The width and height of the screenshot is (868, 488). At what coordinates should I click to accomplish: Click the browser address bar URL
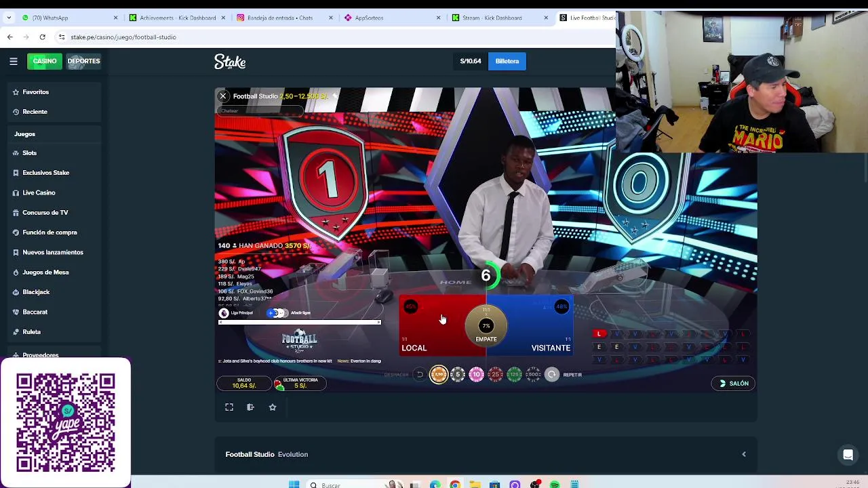pyautogui.click(x=123, y=37)
